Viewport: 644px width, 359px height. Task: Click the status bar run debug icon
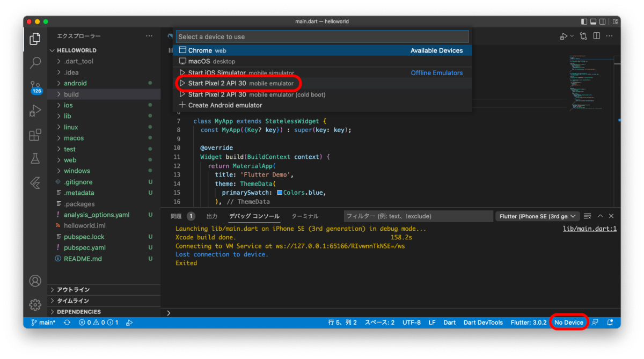coord(129,323)
